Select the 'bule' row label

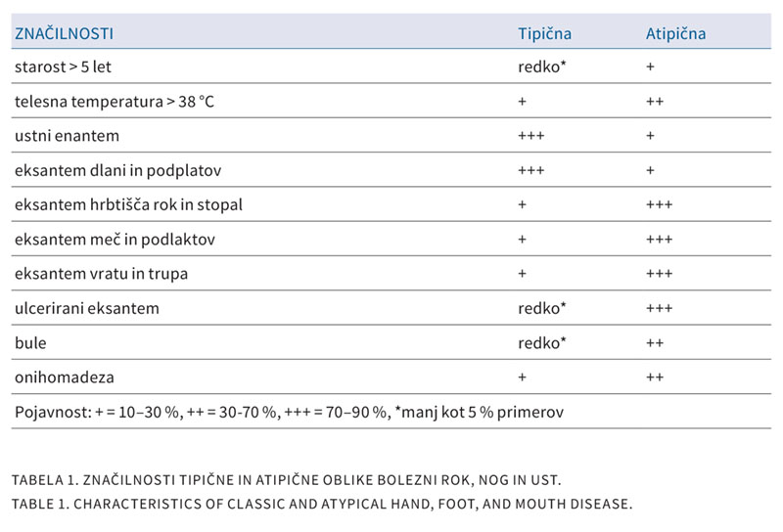tap(30, 343)
